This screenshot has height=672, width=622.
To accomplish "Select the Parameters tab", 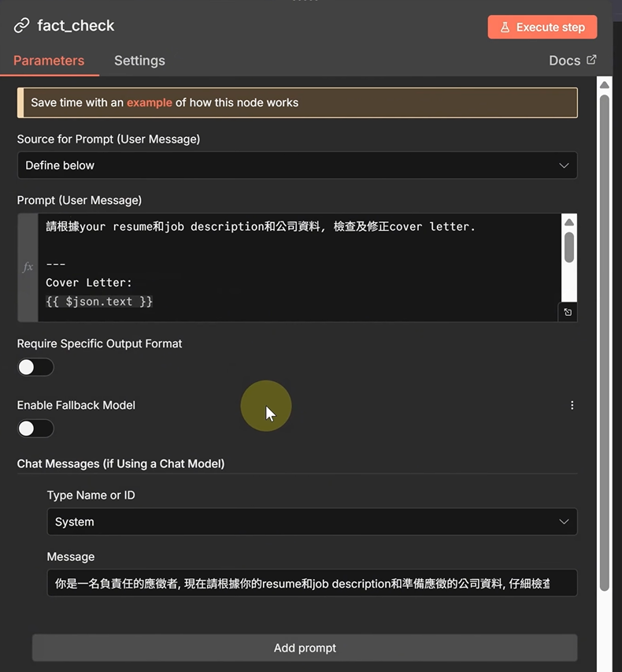I will click(x=49, y=61).
